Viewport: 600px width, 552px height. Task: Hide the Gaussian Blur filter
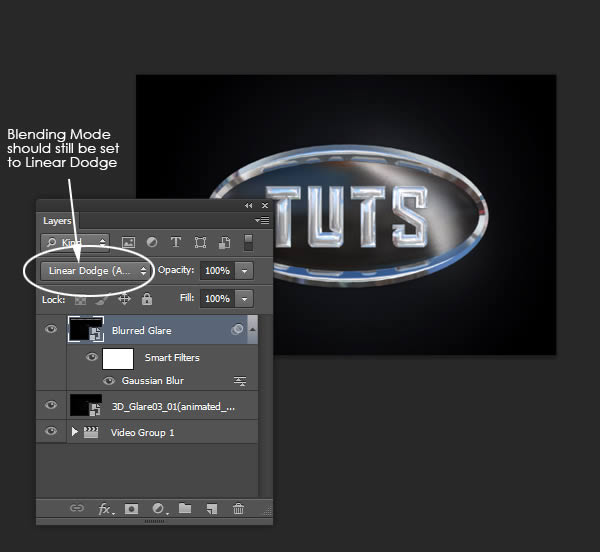[109, 381]
